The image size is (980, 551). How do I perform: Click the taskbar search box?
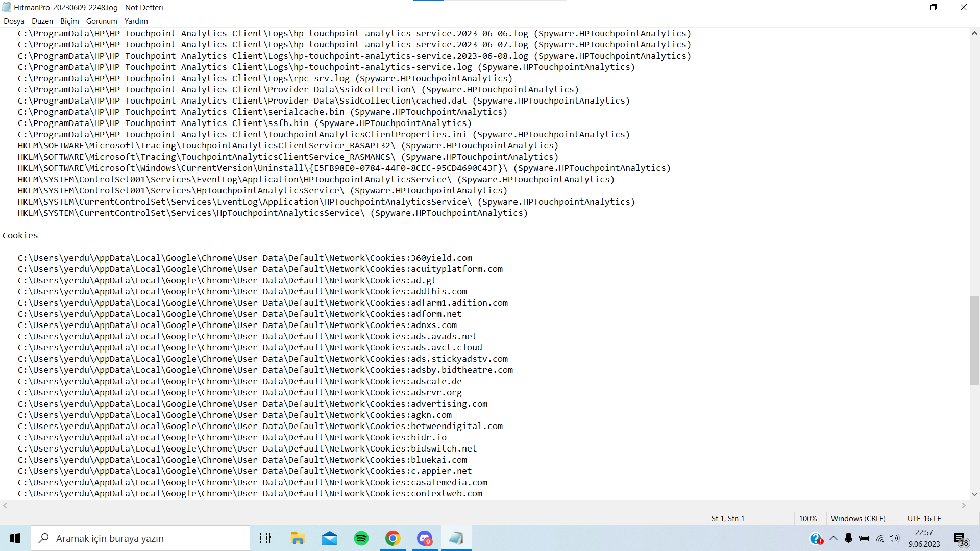click(140, 538)
